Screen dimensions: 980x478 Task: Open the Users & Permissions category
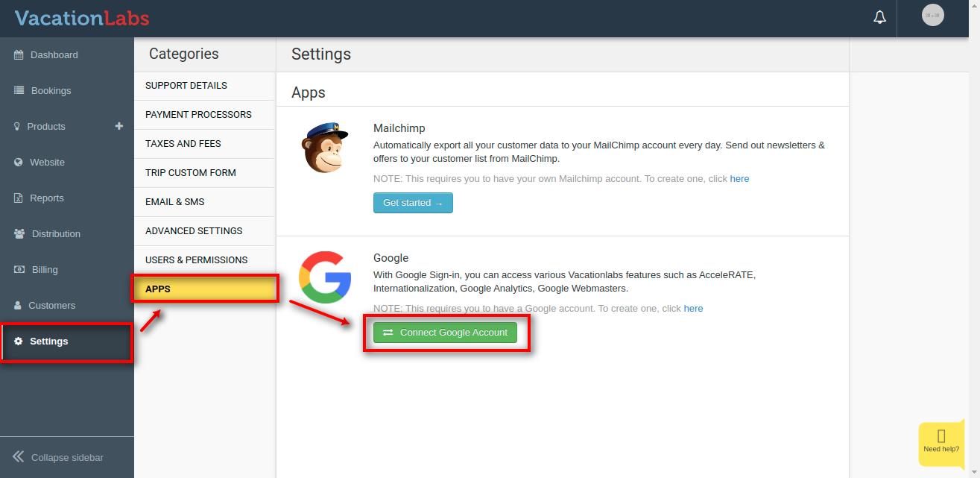196,260
